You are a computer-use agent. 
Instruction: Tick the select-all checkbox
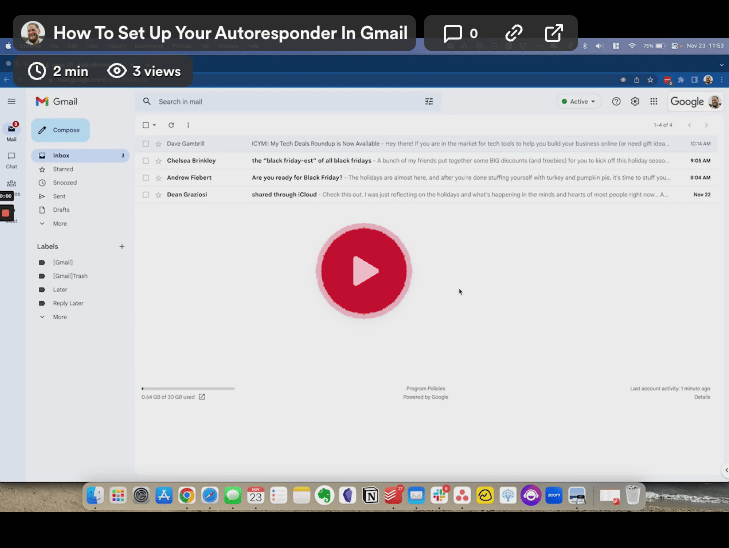coord(146,125)
